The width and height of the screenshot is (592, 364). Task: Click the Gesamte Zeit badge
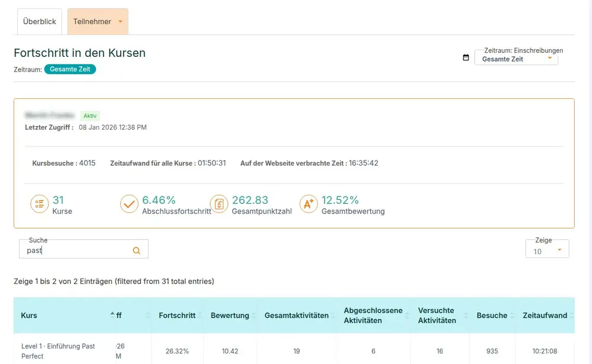coord(70,69)
